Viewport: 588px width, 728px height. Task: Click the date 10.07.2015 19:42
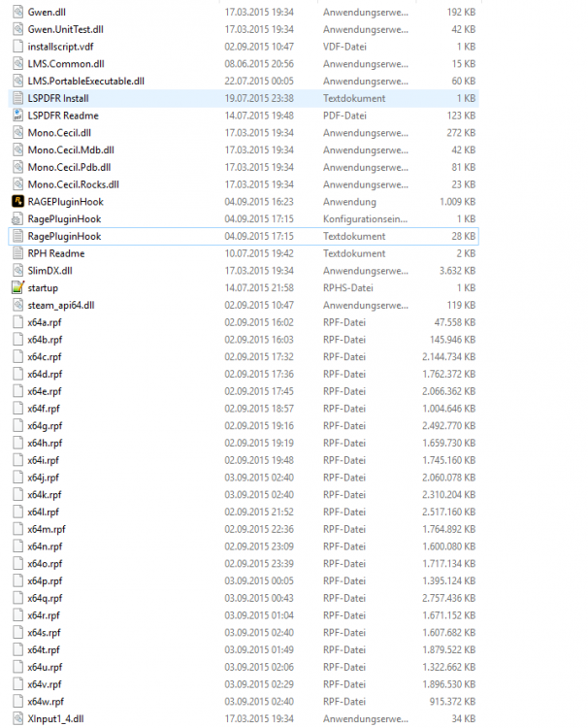[259, 253]
